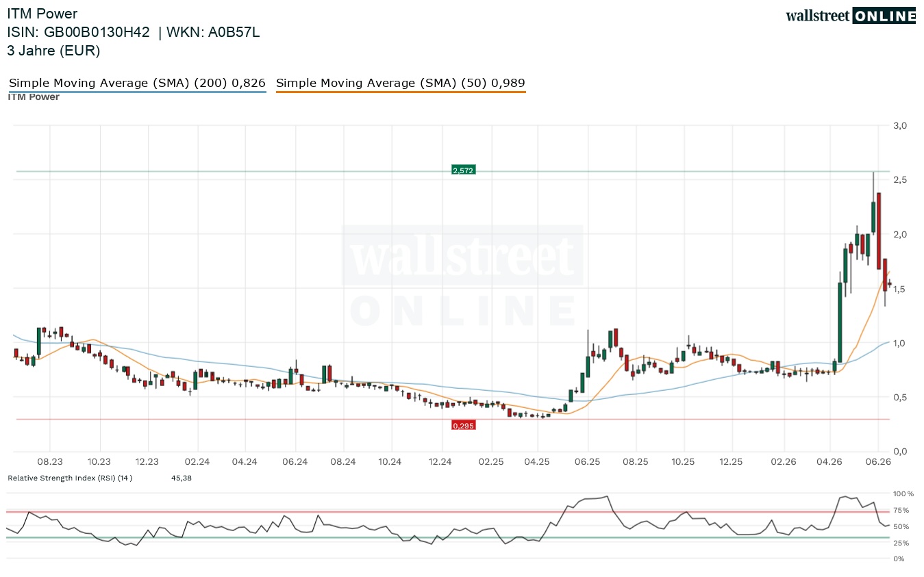
Task: Click the 0 % RSI axis label
Action: click(x=900, y=559)
